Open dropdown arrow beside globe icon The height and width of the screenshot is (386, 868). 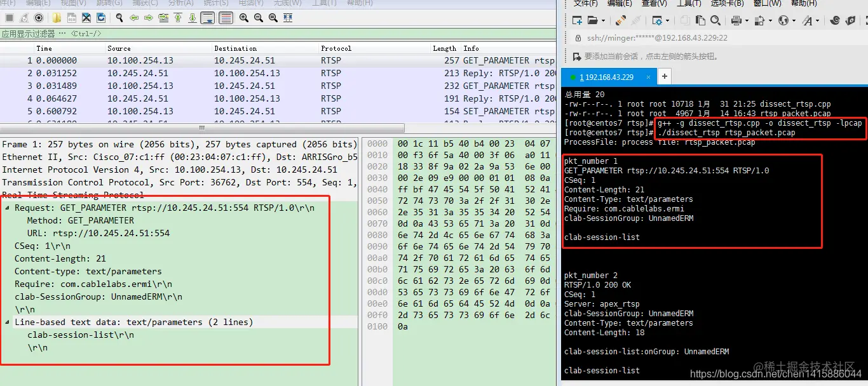(x=794, y=21)
